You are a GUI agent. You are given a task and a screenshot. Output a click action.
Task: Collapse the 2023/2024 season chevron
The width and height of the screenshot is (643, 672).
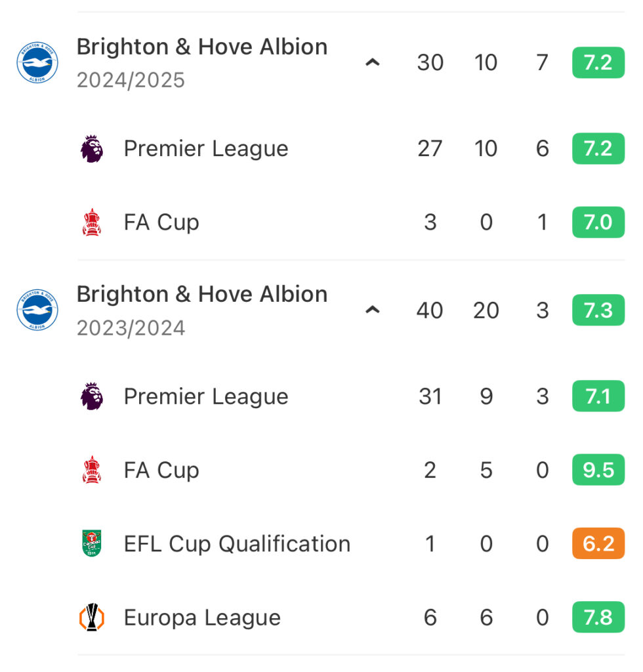click(x=373, y=310)
